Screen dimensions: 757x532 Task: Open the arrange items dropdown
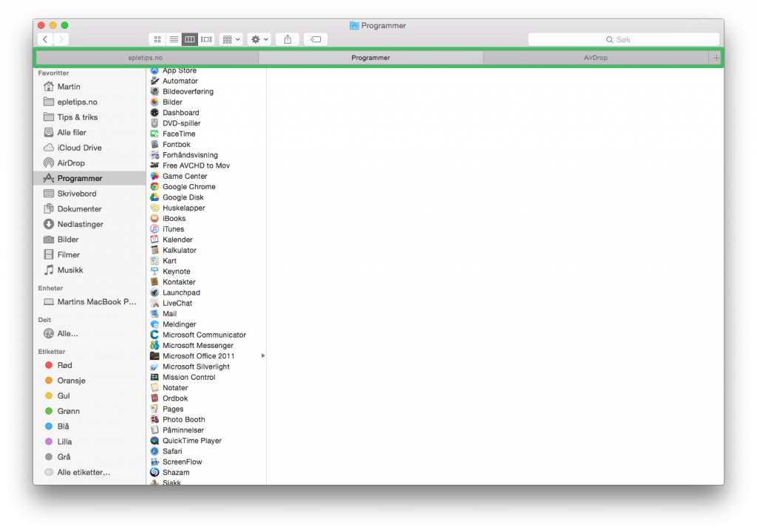[231, 39]
